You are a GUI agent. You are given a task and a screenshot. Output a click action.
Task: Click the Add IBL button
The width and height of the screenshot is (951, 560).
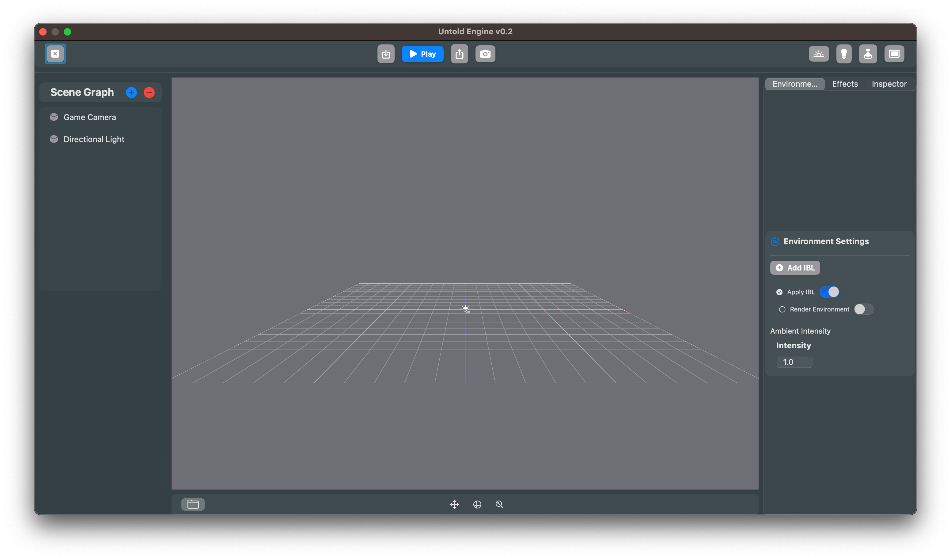pyautogui.click(x=795, y=267)
